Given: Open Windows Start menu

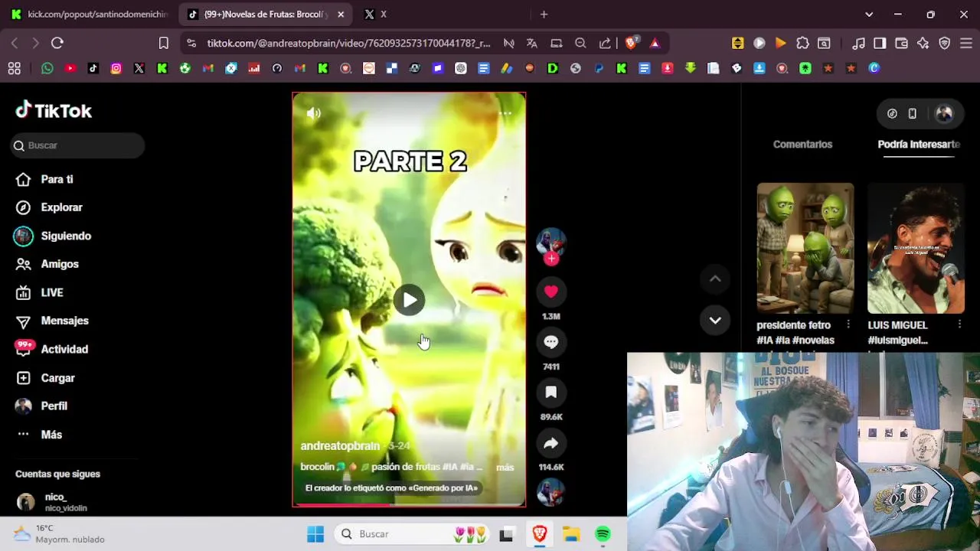Looking at the screenshot, I should point(315,534).
